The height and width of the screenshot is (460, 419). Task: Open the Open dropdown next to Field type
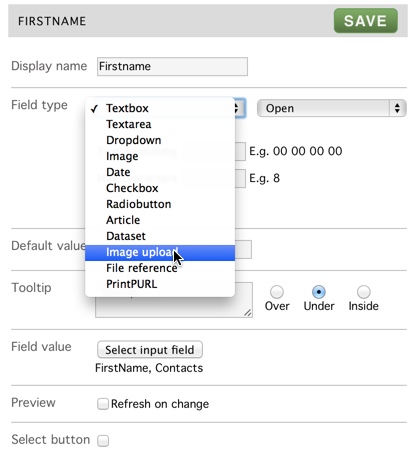coord(332,108)
